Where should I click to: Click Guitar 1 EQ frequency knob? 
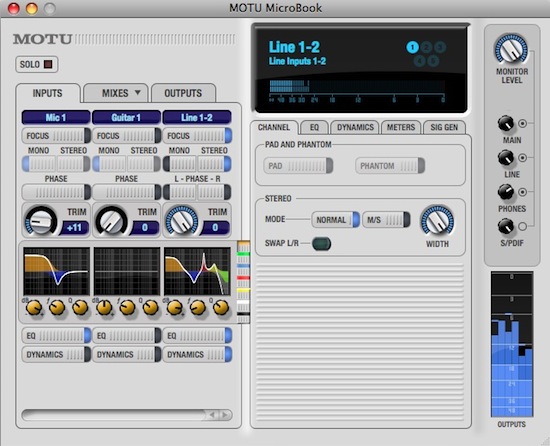tap(127, 308)
